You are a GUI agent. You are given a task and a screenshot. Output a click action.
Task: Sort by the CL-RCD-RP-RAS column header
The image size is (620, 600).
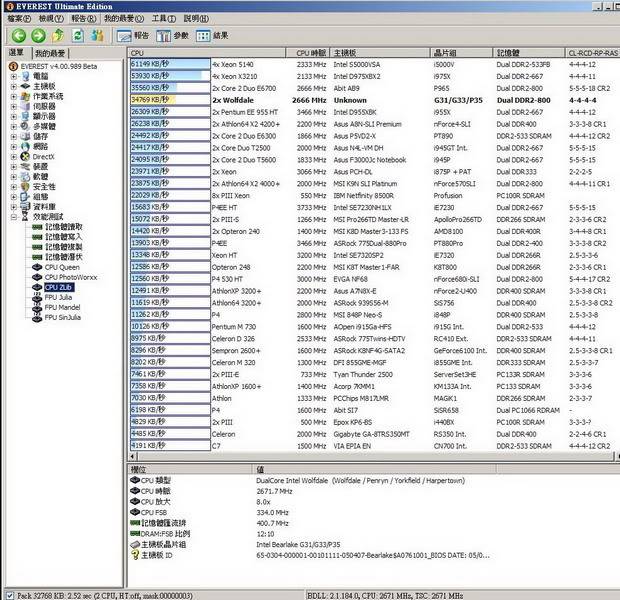tap(592, 53)
